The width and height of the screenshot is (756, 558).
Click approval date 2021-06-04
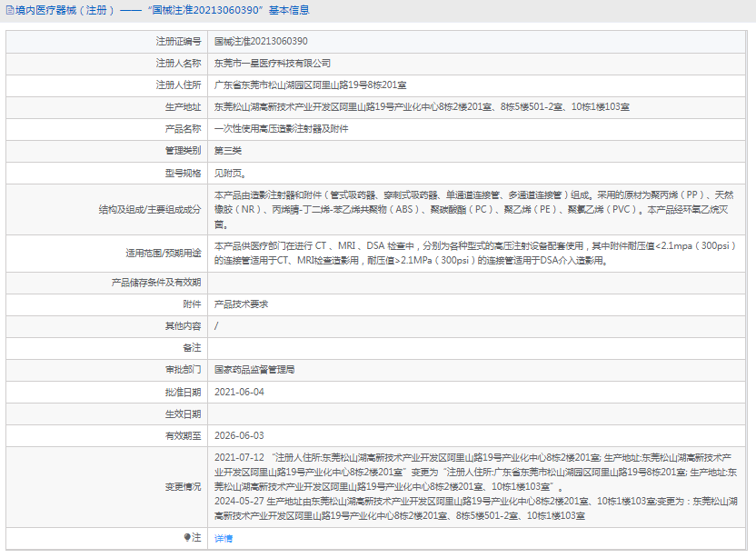[239, 392]
